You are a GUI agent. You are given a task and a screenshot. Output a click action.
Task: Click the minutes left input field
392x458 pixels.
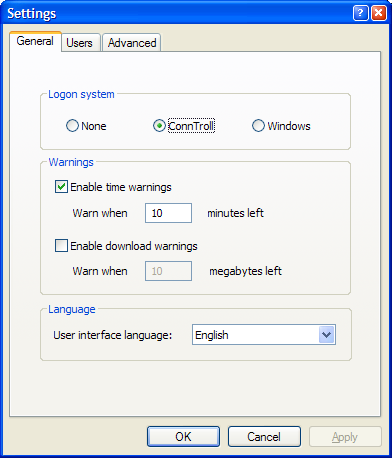[168, 213]
